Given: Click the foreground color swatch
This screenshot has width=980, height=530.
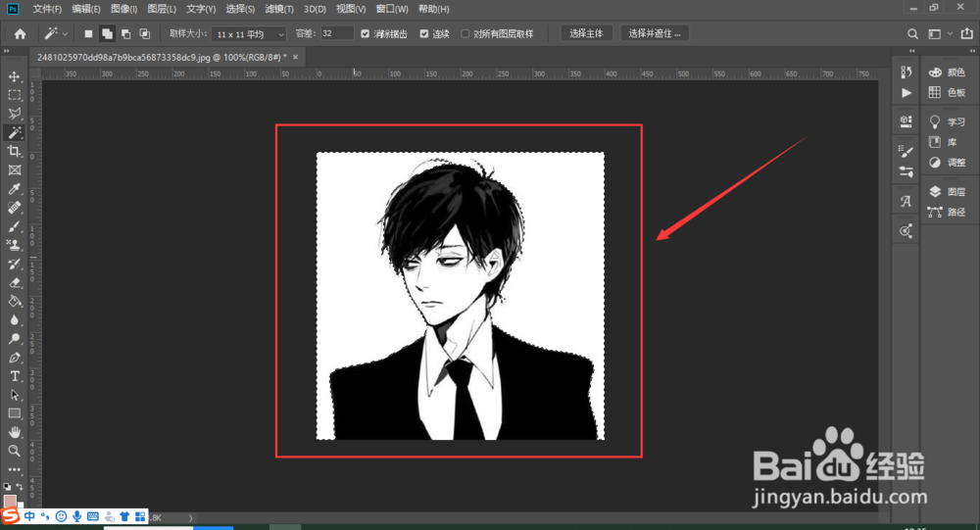Looking at the screenshot, I should [10, 501].
